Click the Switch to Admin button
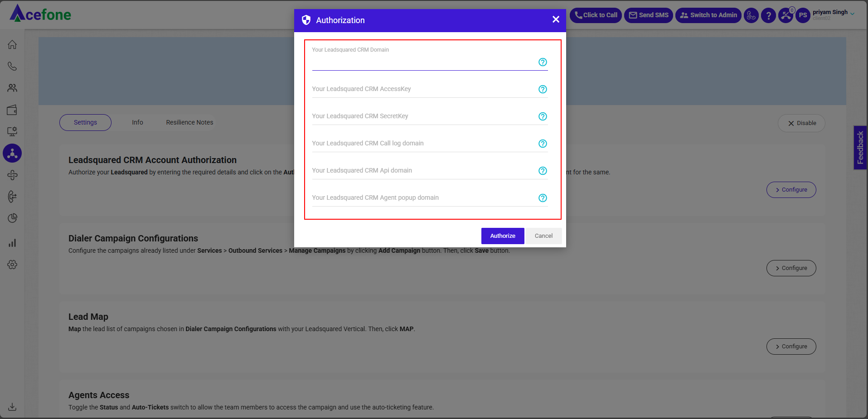This screenshot has width=868, height=419. tap(708, 15)
